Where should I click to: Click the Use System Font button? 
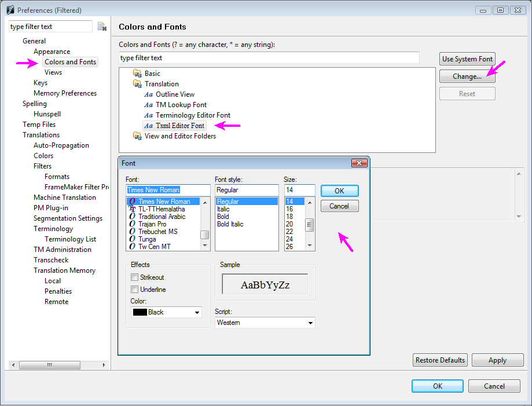[x=467, y=58]
